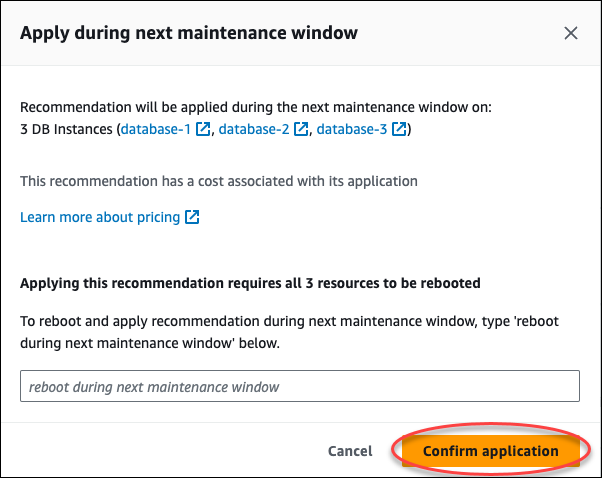
Task: Click external link icon beside database-1
Action: pyautogui.click(x=203, y=129)
